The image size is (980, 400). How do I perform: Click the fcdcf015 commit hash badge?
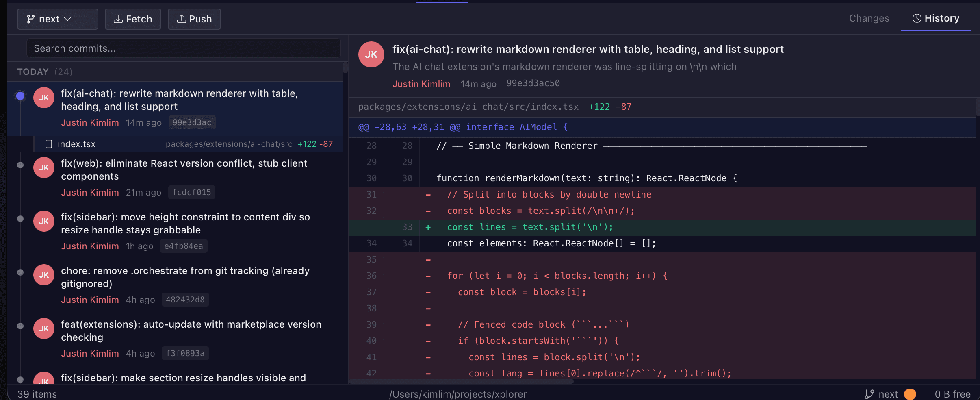pos(191,192)
